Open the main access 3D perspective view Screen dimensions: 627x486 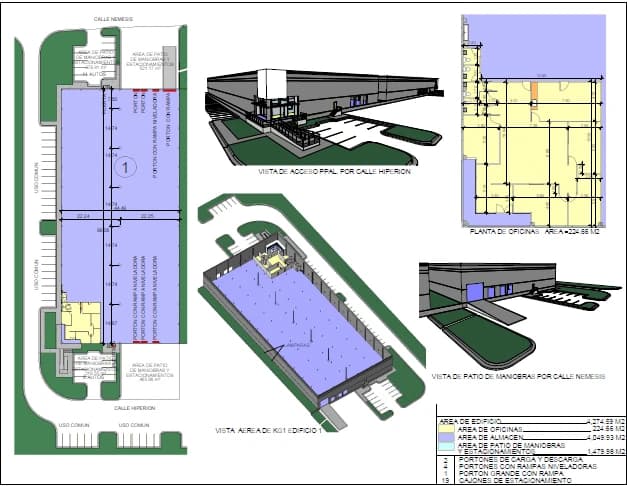point(310,112)
